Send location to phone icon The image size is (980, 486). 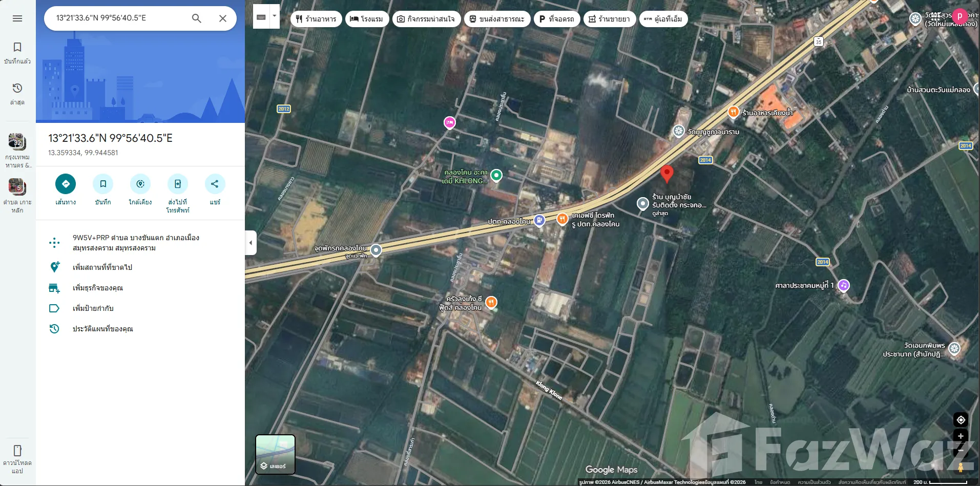coord(178,184)
